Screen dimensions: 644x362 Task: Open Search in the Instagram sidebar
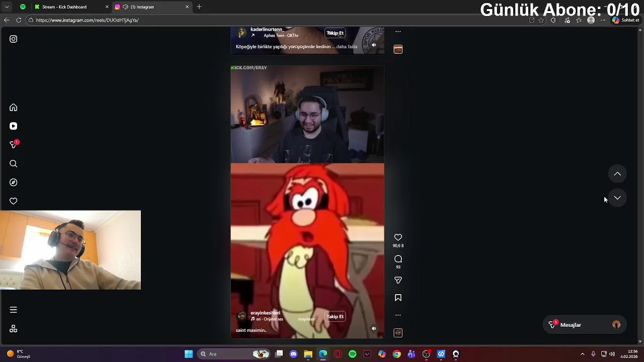coord(14,163)
